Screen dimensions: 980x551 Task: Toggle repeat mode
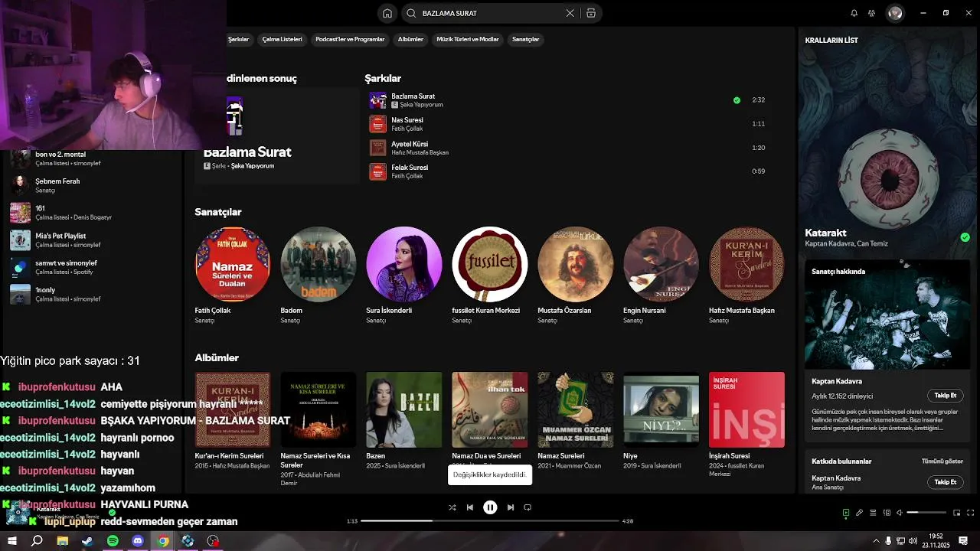coord(528,507)
